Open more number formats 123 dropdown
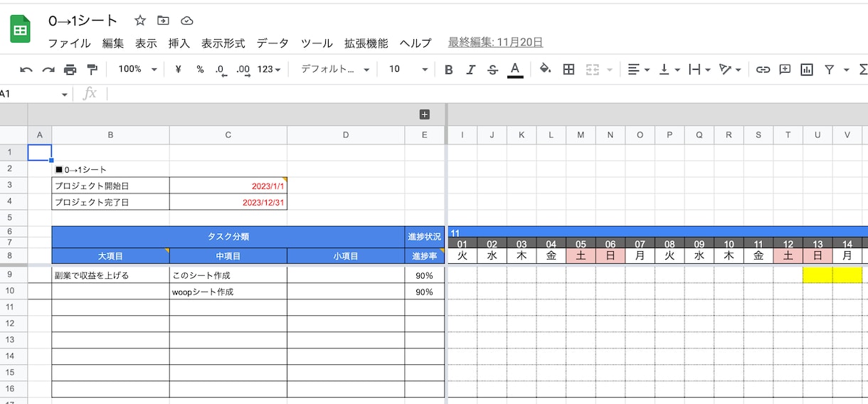Screen dimensions: 868x404 click(x=269, y=69)
